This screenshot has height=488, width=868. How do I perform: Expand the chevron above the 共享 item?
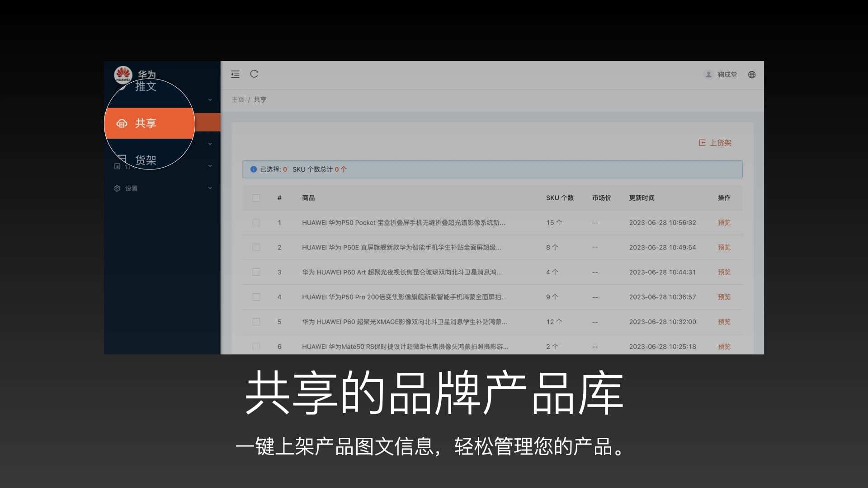click(x=210, y=100)
